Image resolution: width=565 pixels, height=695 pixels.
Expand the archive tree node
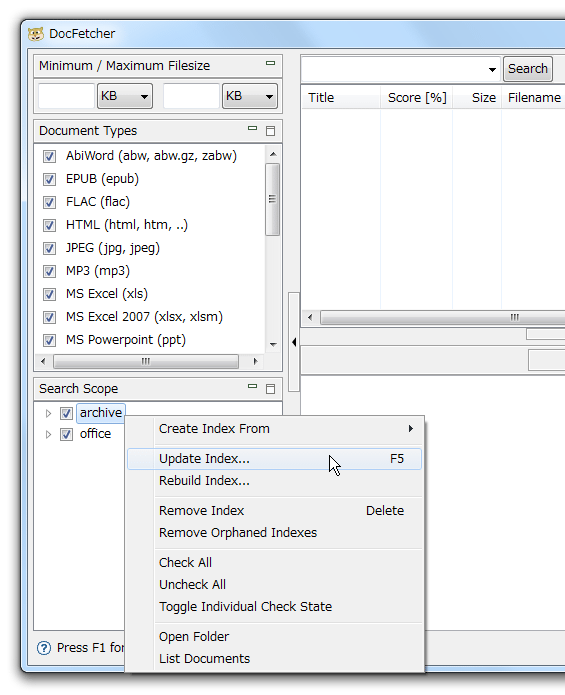(x=48, y=413)
